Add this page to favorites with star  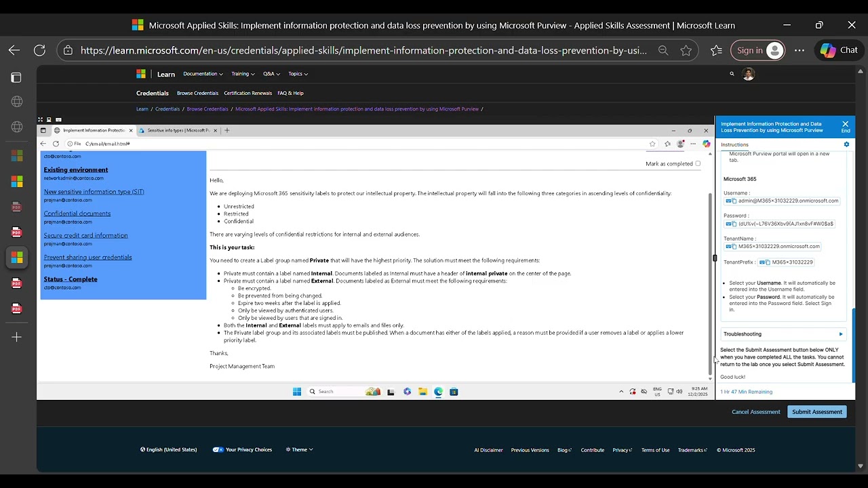coord(686,50)
